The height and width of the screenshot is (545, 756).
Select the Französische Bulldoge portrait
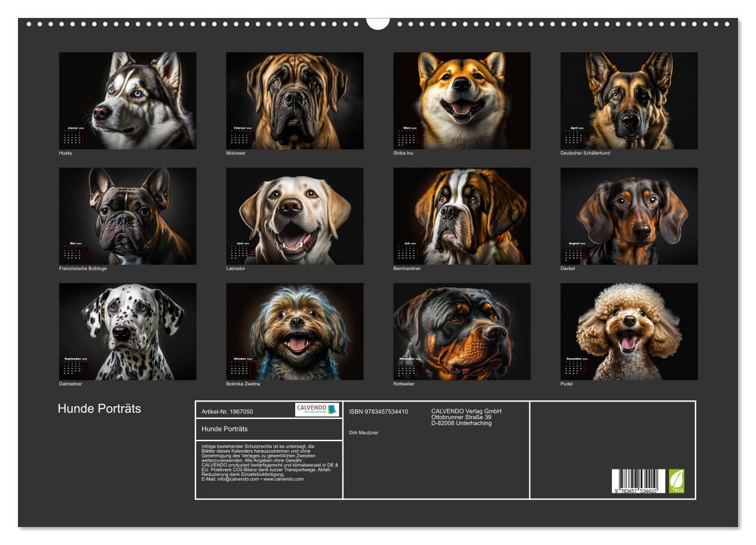coord(127,215)
